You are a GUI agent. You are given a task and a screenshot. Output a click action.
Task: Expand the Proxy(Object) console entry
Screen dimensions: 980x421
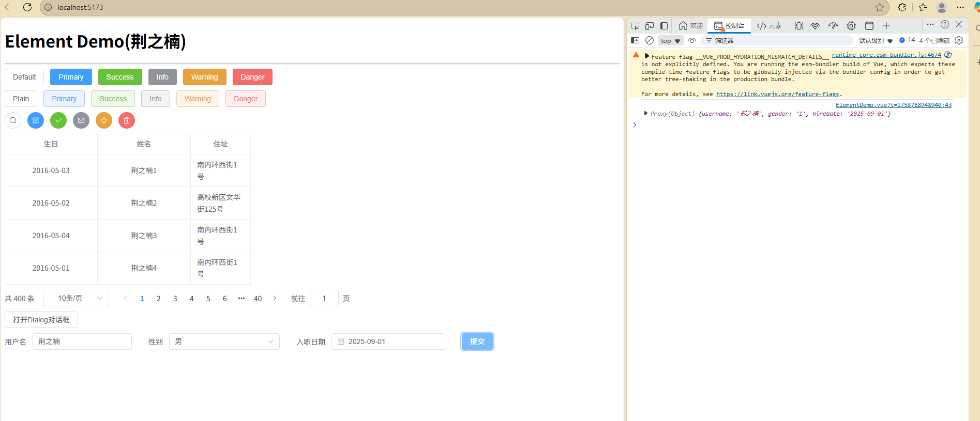tap(645, 113)
